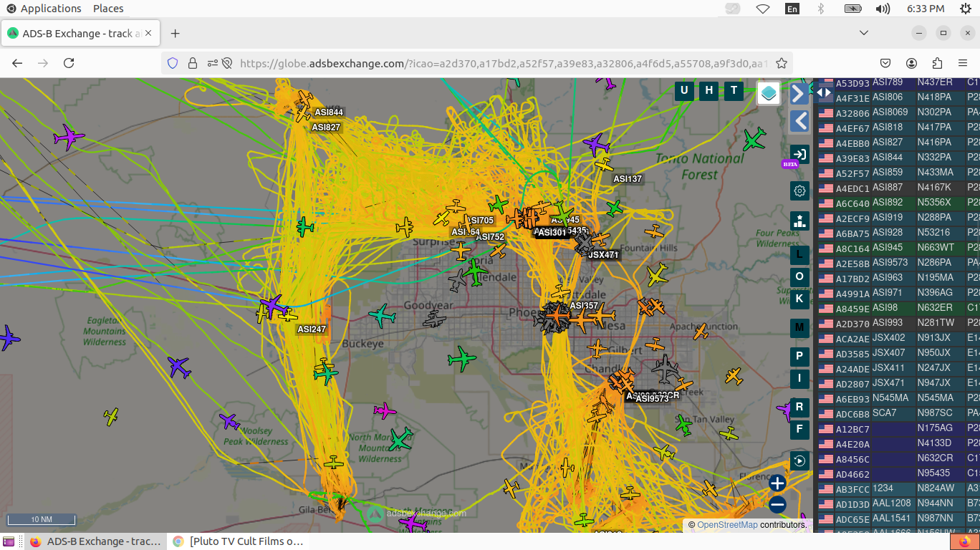The height and width of the screenshot is (550, 980).
Task: Select table row with registration N545MA
Action: click(898, 398)
